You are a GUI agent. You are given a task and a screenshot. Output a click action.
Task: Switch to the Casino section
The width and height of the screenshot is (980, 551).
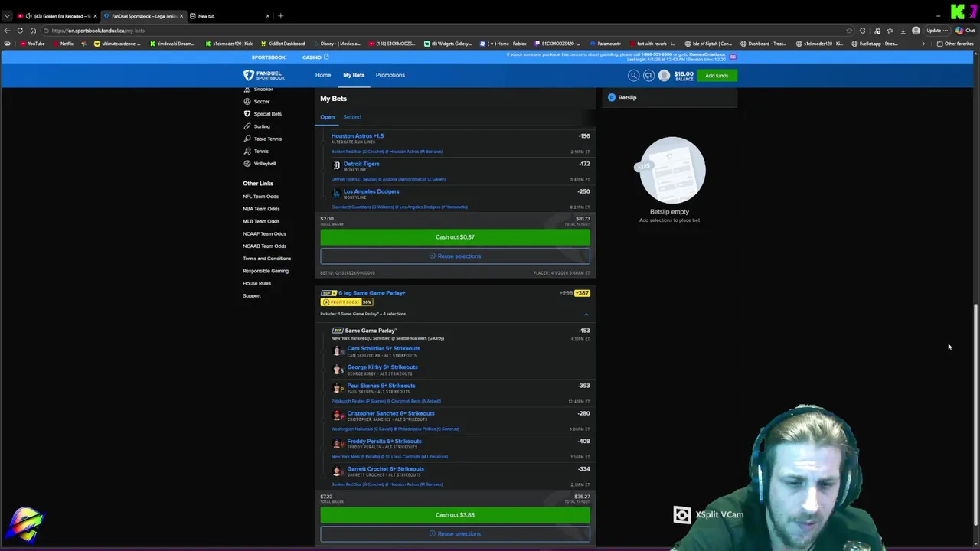(x=315, y=57)
